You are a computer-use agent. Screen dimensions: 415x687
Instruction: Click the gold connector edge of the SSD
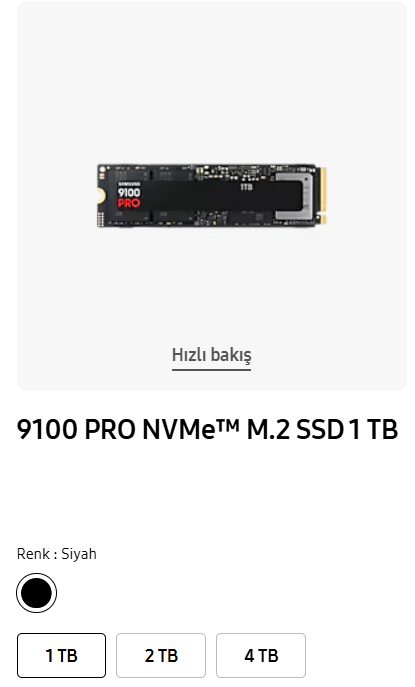tap(323, 195)
